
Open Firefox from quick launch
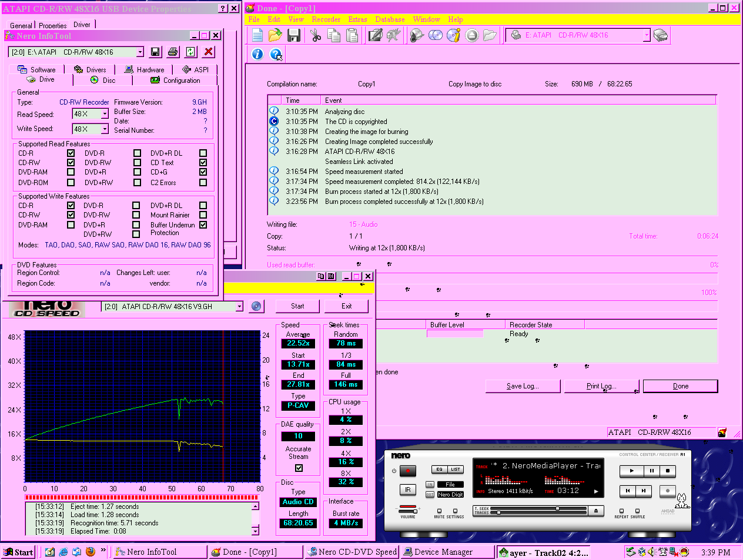[90, 552]
